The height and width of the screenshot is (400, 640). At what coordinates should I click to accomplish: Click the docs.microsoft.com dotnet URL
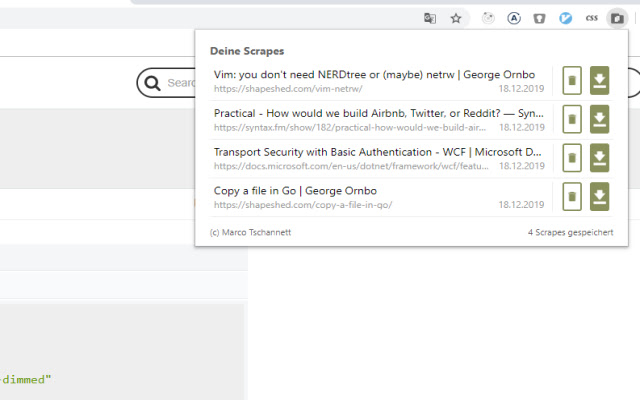pyautogui.click(x=351, y=166)
